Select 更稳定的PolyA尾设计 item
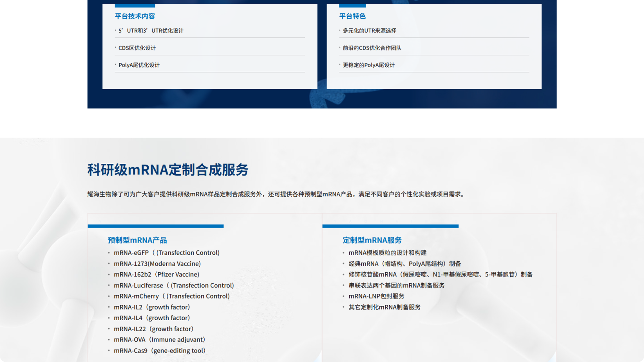The width and height of the screenshot is (644, 362). pos(369,65)
